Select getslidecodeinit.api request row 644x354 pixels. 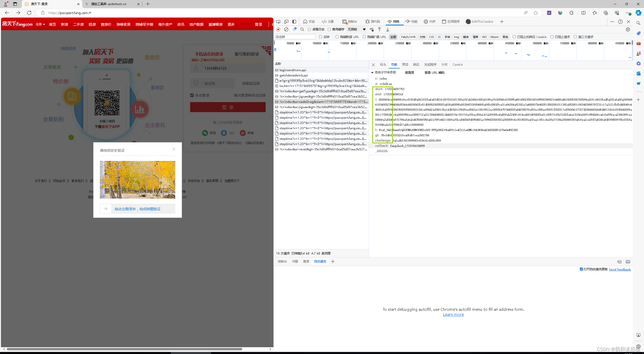[x=321, y=75]
